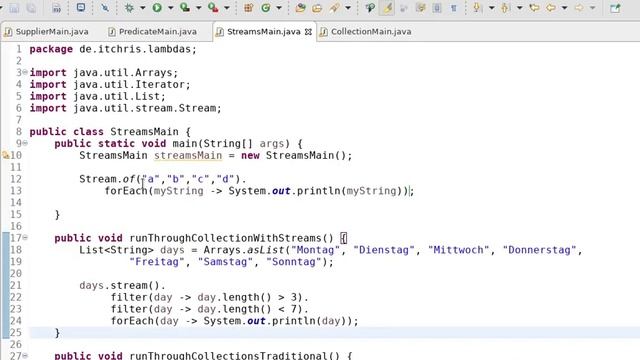Collapse the main method fold at line 9
The width and height of the screenshot is (640, 360).
point(25,143)
